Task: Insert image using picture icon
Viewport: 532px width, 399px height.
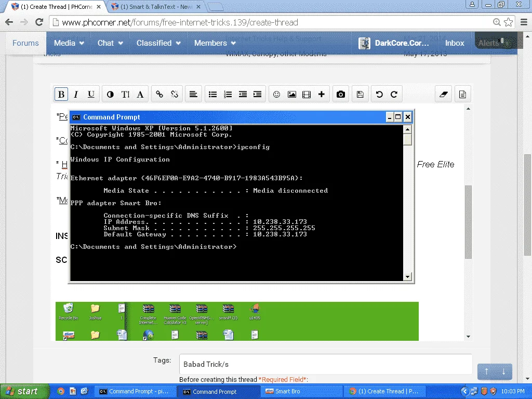Action: 292,95
